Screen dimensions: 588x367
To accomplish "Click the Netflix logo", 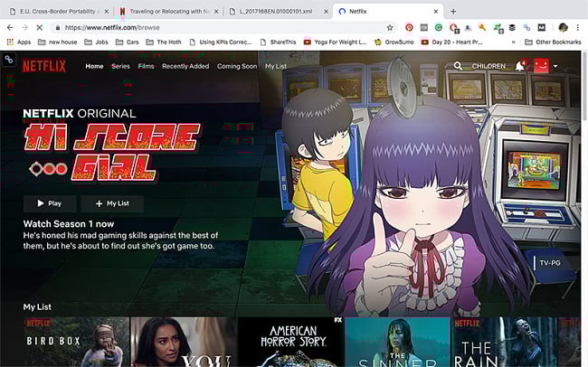I will pyautogui.click(x=44, y=66).
